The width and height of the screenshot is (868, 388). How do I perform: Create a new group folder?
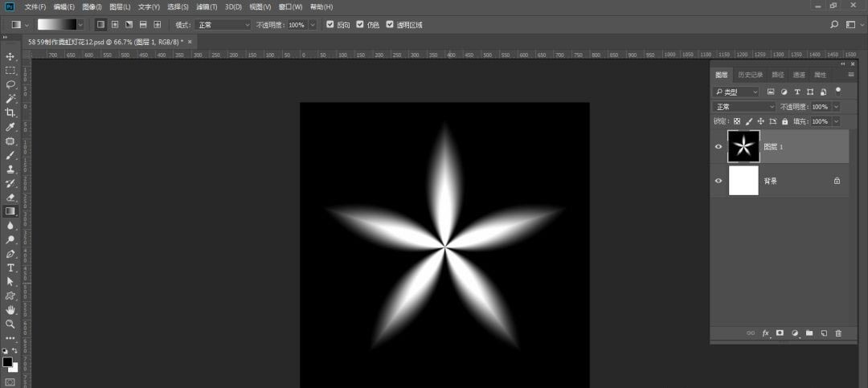pos(809,333)
